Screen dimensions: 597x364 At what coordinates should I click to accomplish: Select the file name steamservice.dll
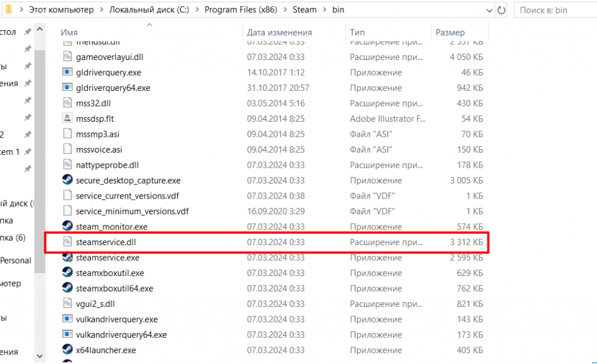tap(106, 242)
